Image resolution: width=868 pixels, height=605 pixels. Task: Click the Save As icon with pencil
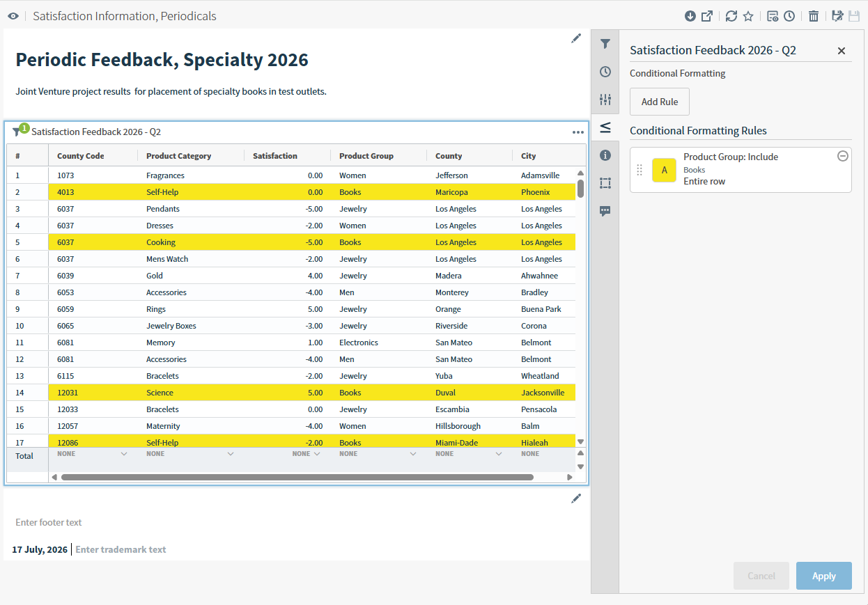(838, 16)
